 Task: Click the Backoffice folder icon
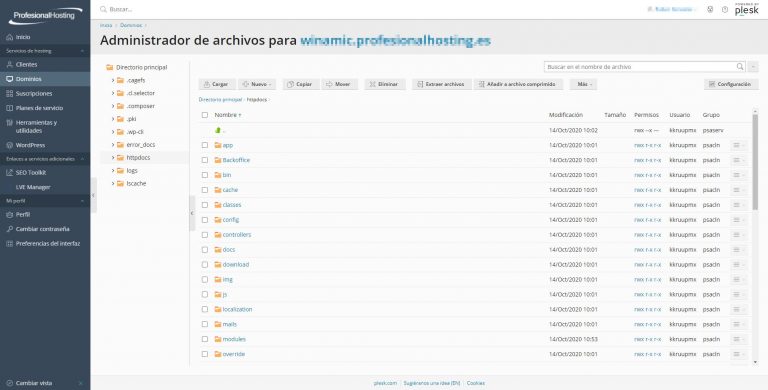pyautogui.click(x=218, y=160)
